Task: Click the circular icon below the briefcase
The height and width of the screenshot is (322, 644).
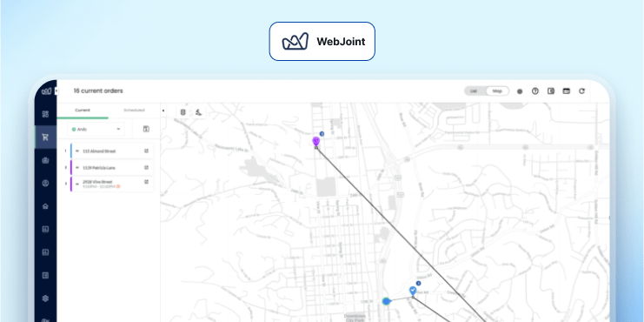Action: (x=45, y=184)
